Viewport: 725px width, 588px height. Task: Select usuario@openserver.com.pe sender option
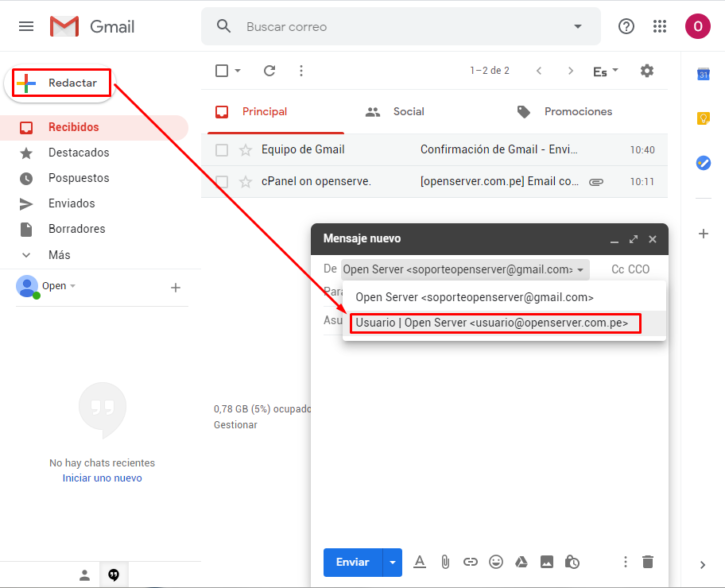pyautogui.click(x=504, y=323)
